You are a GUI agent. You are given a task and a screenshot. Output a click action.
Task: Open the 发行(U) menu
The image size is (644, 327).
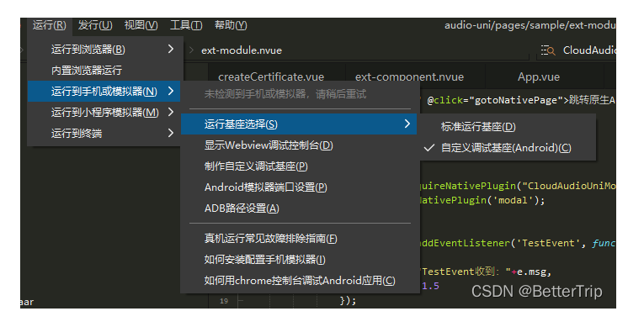[x=95, y=25]
